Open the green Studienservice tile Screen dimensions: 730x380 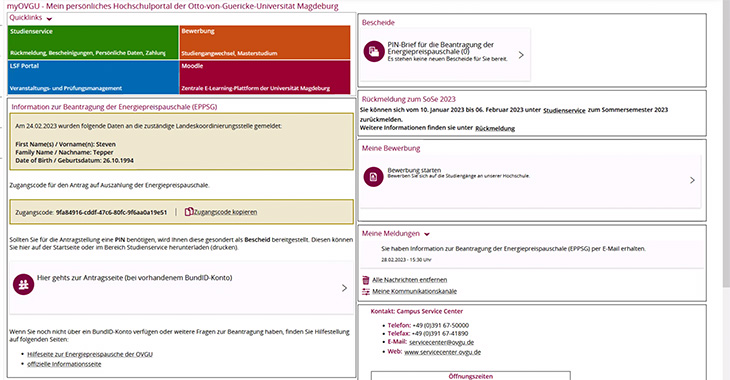coord(93,42)
